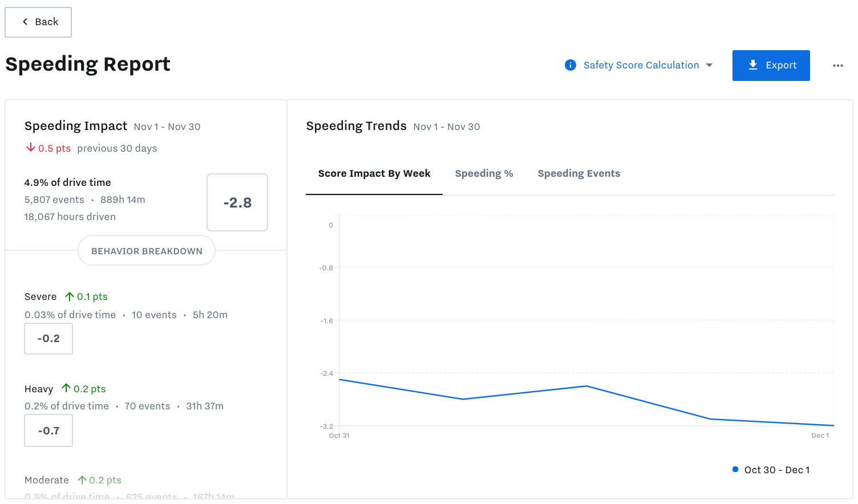
Task: Click red down arrow beside 0.5 pts
Action: 31,148
